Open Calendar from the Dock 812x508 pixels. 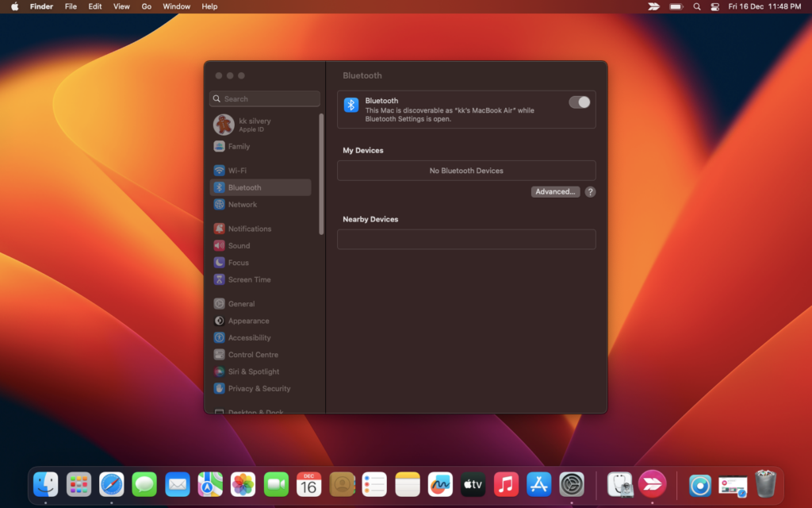[308, 485]
